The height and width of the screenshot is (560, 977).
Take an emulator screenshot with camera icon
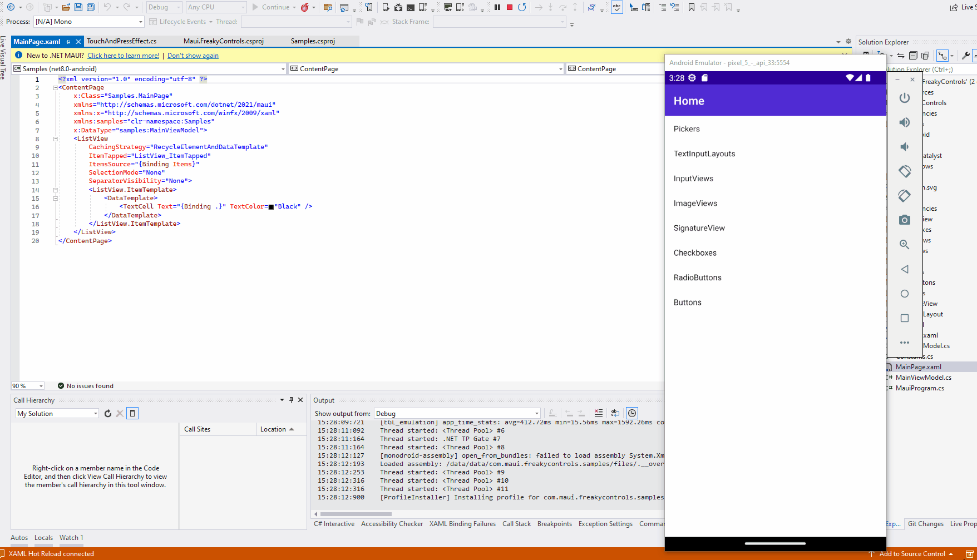point(904,219)
